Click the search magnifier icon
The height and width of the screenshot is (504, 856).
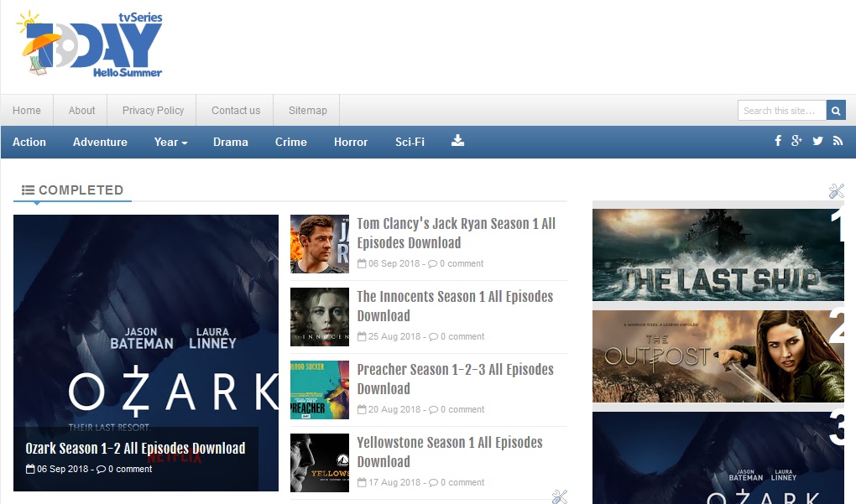(x=836, y=110)
